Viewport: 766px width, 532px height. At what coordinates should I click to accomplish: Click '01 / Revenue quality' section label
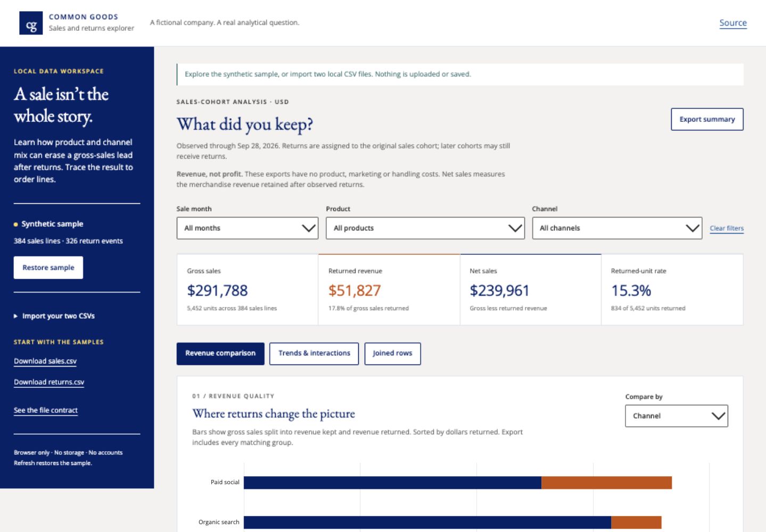[x=233, y=396]
